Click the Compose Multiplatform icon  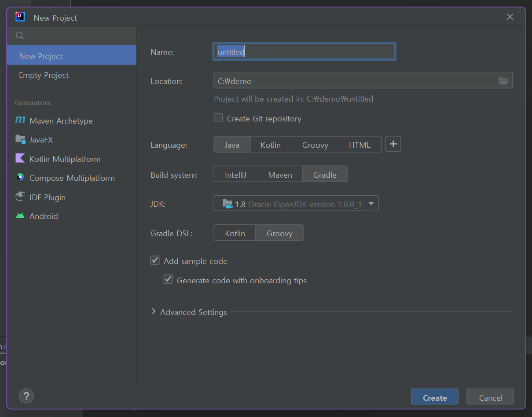pyautogui.click(x=20, y=178)
